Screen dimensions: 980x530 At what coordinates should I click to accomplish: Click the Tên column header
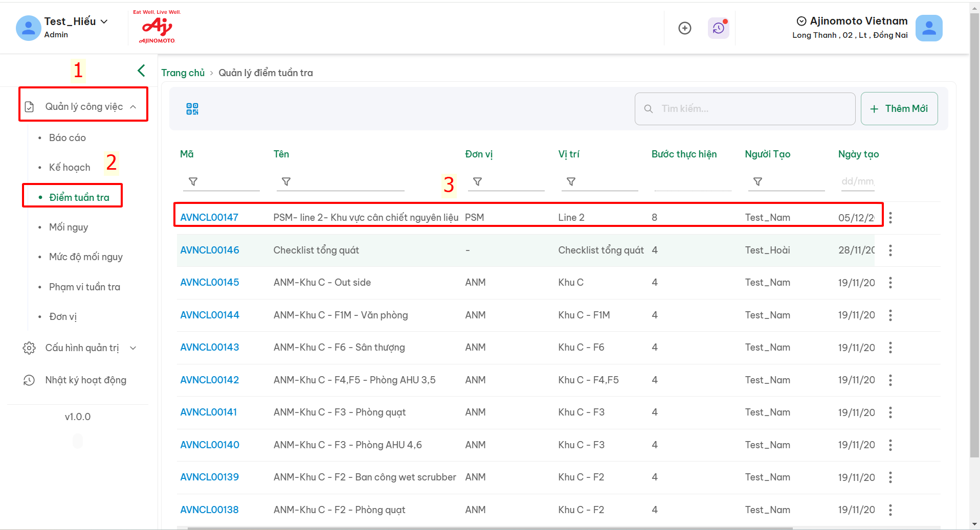[x=281, y=154]
